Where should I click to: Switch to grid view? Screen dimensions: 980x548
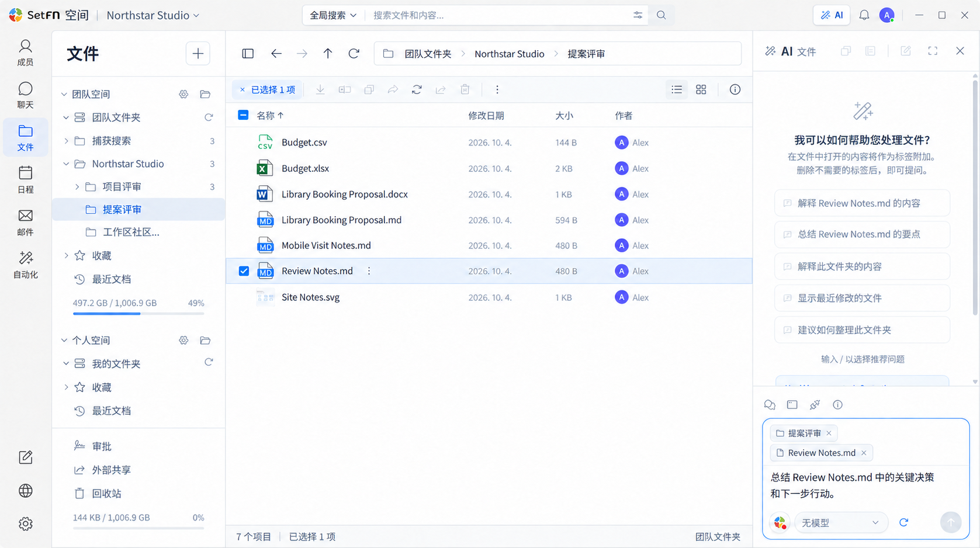[701, 89]
